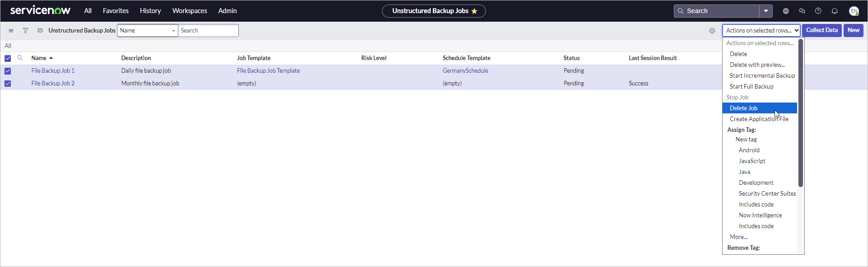This screenshot has height=267, width=868.
Task: Uncheck the File Backup Job 2 row
Action: 8,84
